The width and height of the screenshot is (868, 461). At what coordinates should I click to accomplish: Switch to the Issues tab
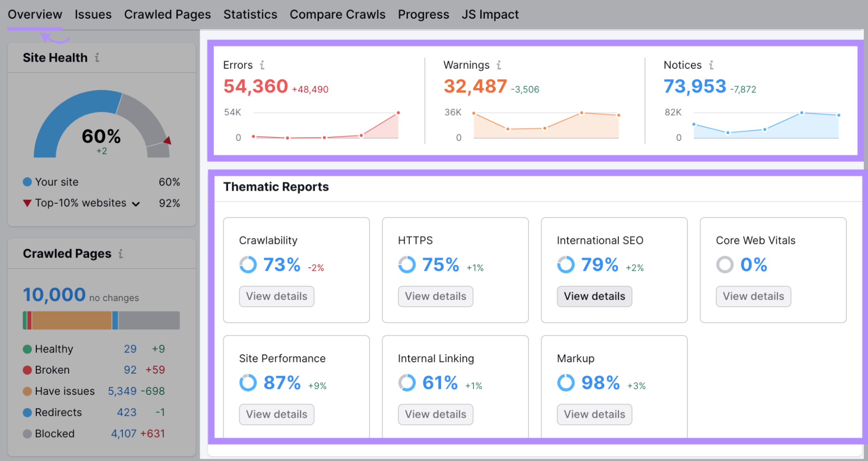coord(93,14)
